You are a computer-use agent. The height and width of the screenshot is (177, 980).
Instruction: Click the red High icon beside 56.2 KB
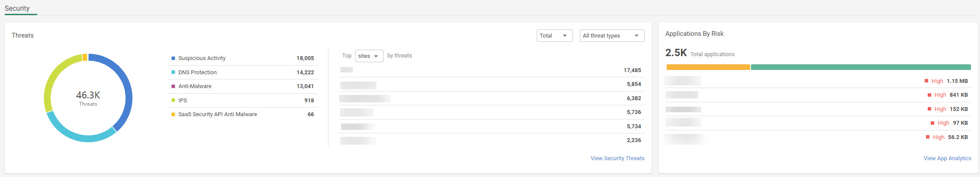pyautogui.click(x=928, y=137)
